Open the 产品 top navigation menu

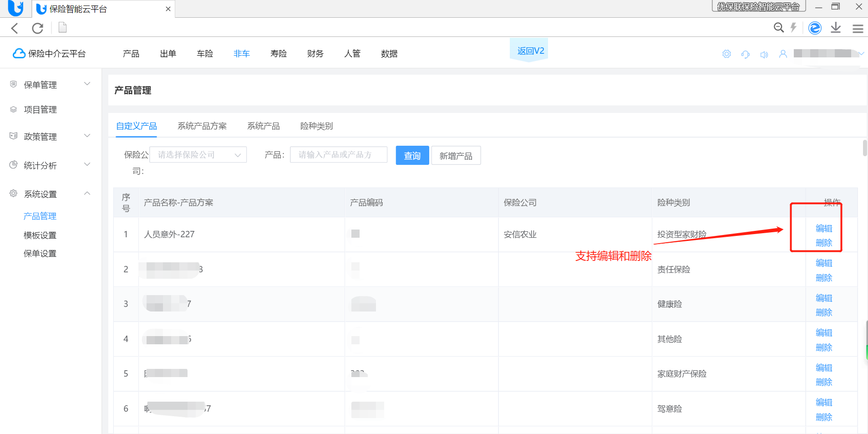131,54
